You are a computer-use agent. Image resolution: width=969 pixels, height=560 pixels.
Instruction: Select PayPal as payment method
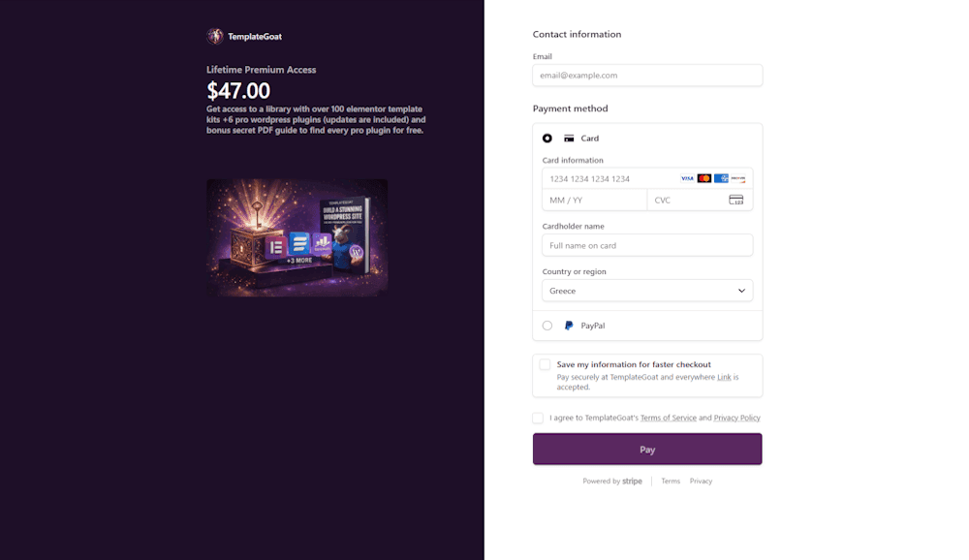pos(547,326)
